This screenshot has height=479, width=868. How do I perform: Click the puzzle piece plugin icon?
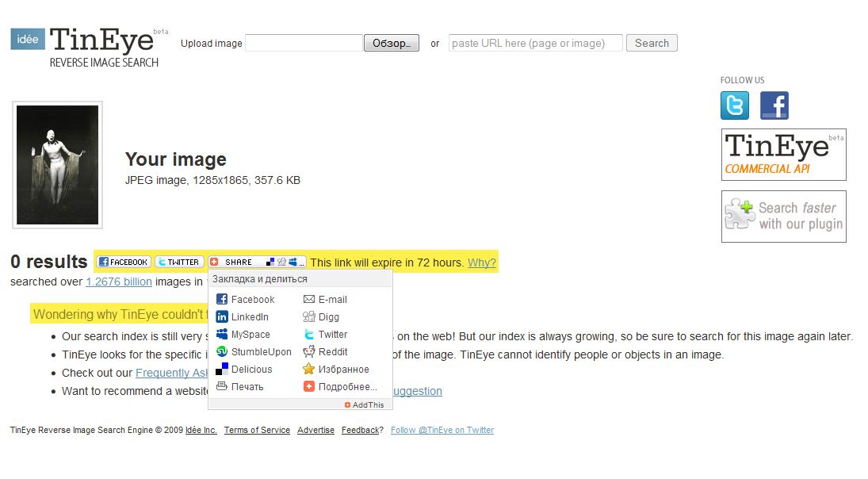click(x=740, y=214)
